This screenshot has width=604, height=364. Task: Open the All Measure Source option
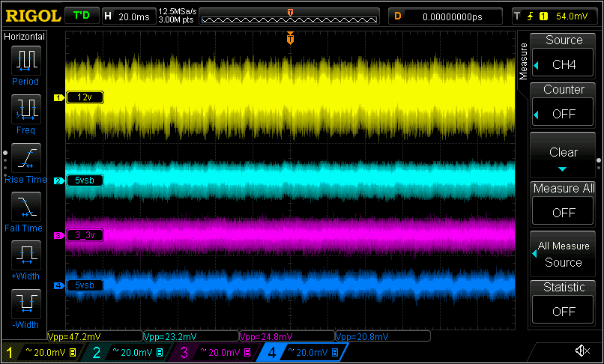click(563, 254)
